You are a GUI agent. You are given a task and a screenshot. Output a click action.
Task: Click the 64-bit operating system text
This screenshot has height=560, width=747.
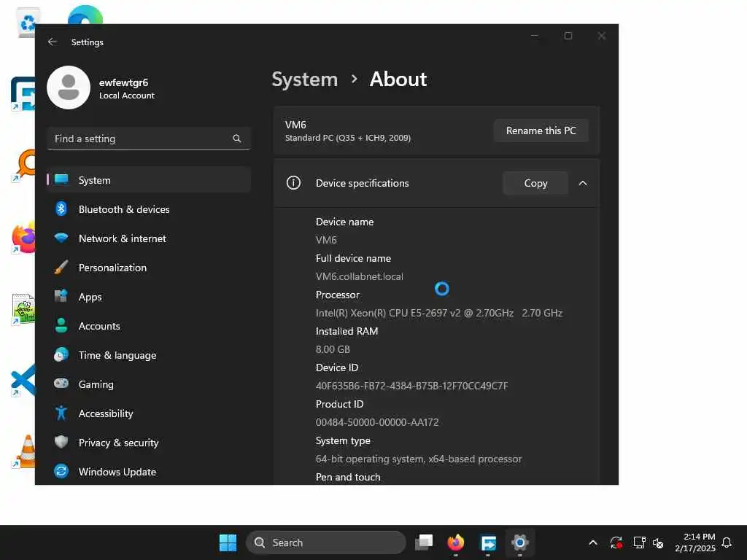[418, 459]
